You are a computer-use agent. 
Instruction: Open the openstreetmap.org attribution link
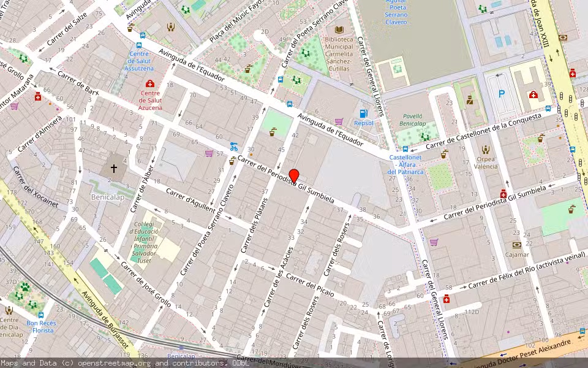[x=115, y=363]
